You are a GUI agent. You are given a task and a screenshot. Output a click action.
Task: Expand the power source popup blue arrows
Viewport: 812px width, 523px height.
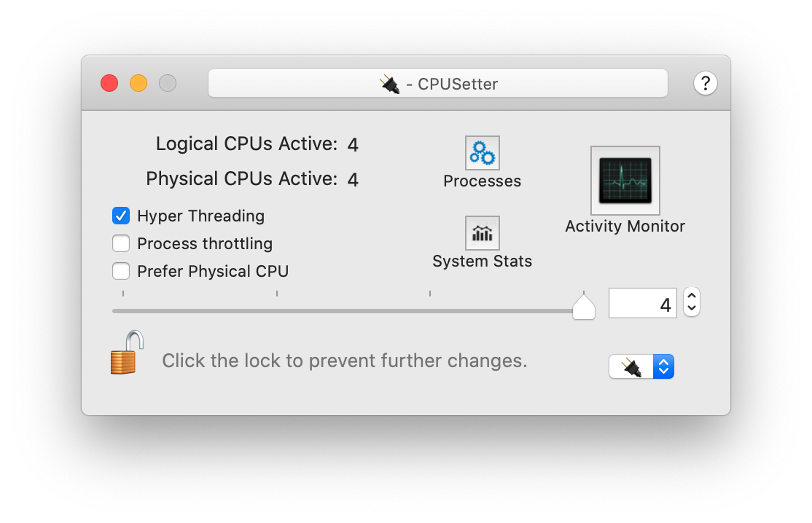click(663, 367)
